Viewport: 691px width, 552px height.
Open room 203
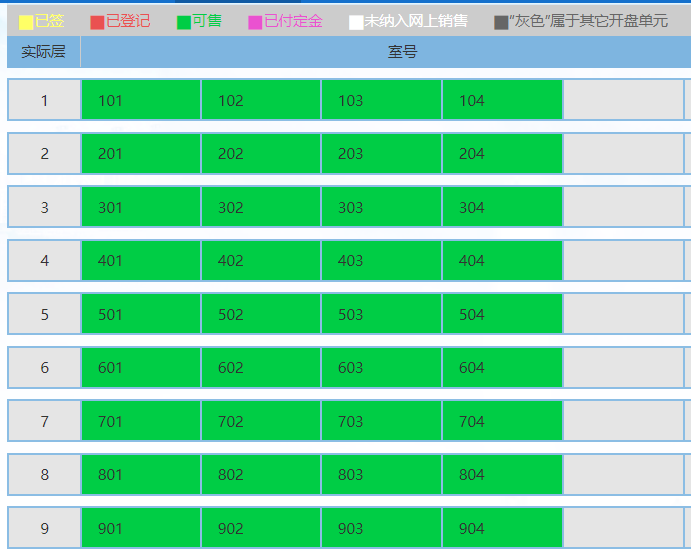pos(382,153)
